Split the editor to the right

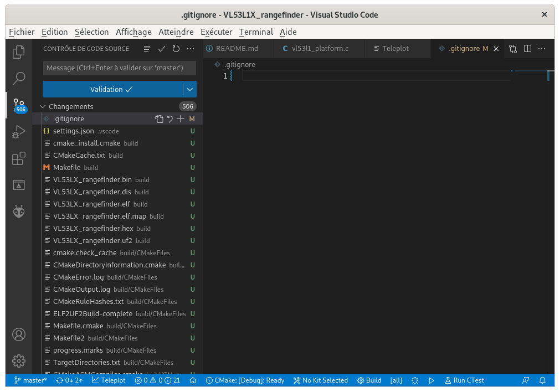click(x=527, y=49)
